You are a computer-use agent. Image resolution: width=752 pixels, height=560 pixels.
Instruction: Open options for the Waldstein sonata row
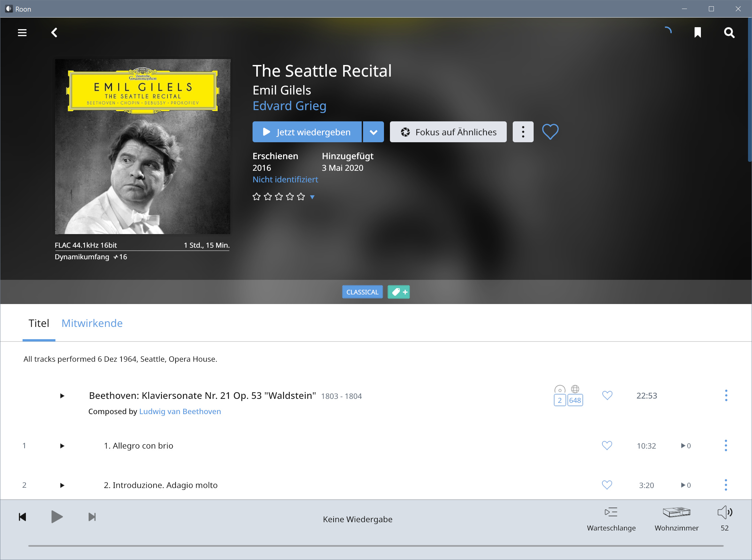(726, 396)
